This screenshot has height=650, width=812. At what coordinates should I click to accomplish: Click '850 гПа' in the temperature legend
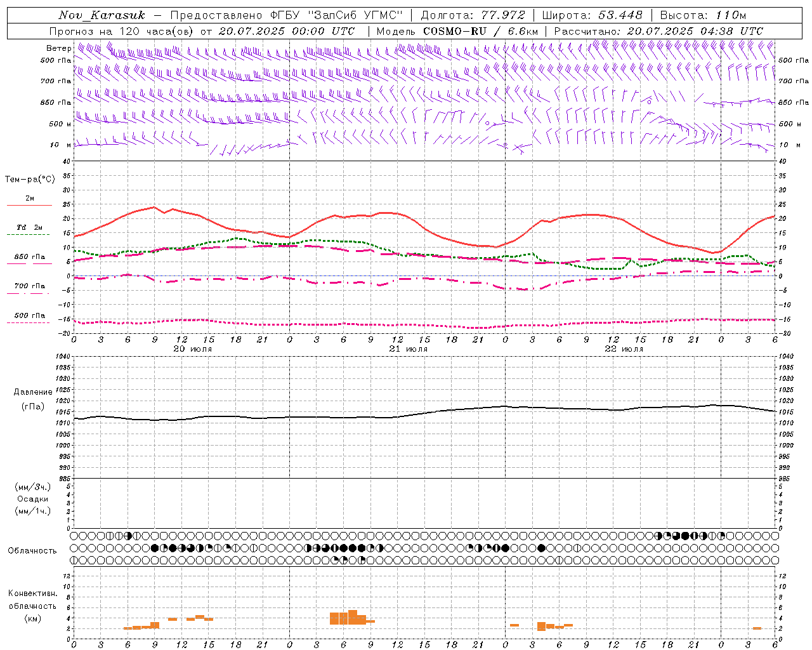30,256
